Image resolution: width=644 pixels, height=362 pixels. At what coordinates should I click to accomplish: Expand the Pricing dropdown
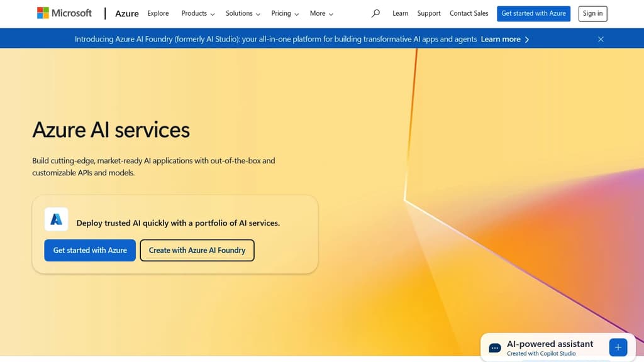click(x=285, y=14)
